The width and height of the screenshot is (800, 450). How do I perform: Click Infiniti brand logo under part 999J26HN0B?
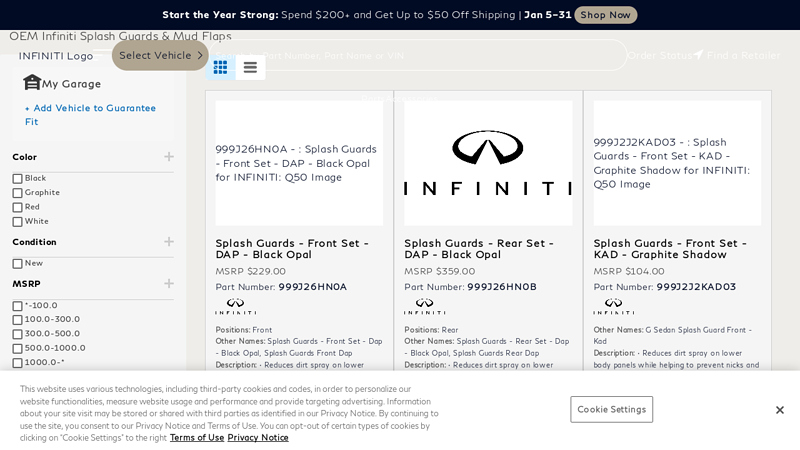point(424,306)
